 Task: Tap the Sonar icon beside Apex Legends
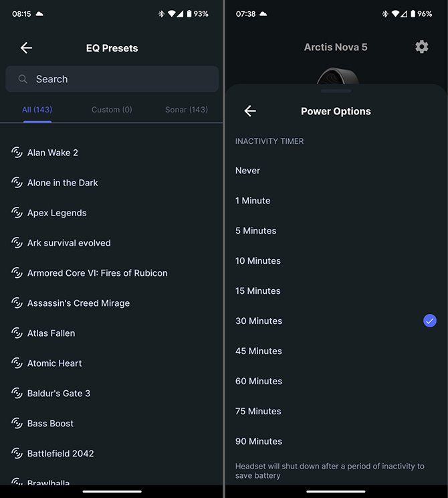pyautogui.click(x=17, y=213)
